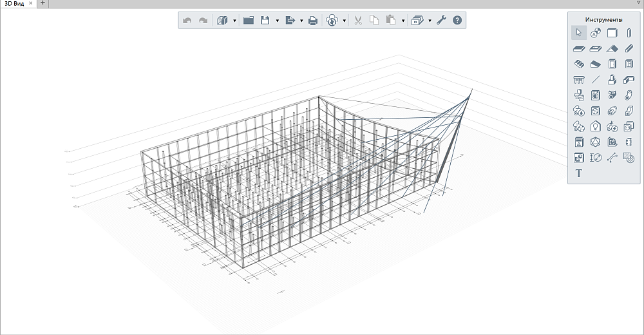The height and width of the screenshot is (335, 644).
Task: Pick the Wall tool in Инструменты panel
Action: (x=612, y=33)
